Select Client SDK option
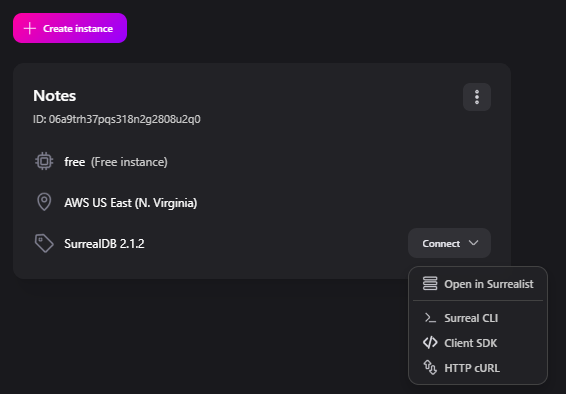566x394 pixels. pos(478,343)
